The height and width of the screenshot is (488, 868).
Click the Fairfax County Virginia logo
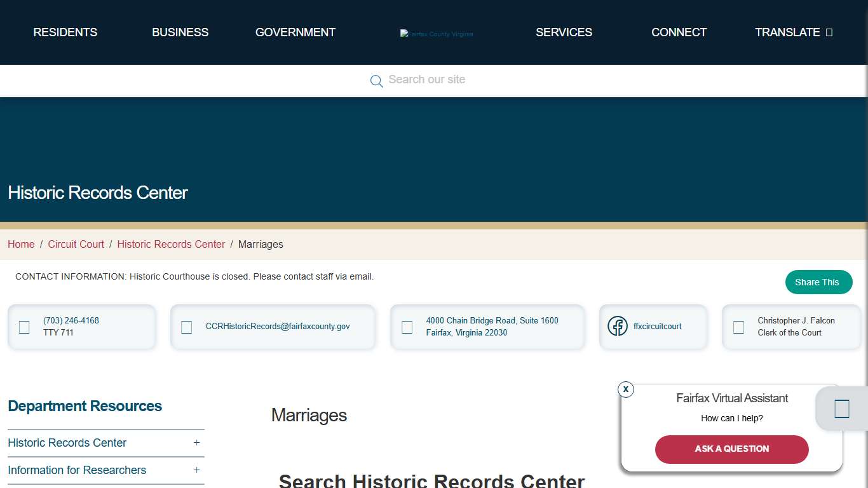(436, 34)
